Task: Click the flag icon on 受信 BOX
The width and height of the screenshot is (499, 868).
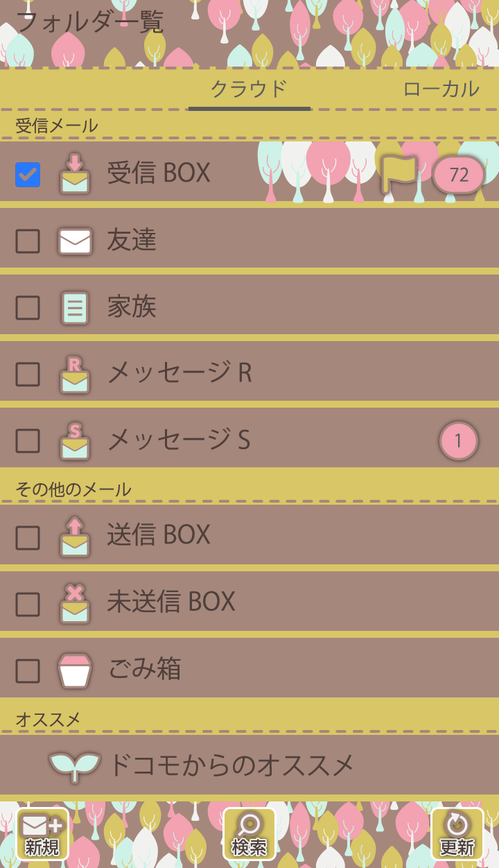Action: pyautogui.click(x=400, y=173)
